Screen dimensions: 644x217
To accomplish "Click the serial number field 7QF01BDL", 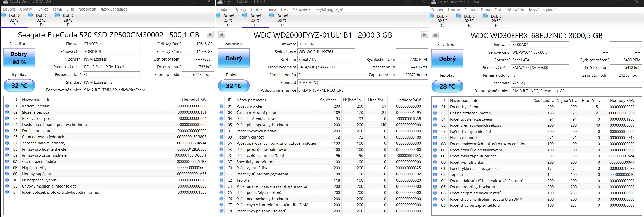I will [112, 52].
